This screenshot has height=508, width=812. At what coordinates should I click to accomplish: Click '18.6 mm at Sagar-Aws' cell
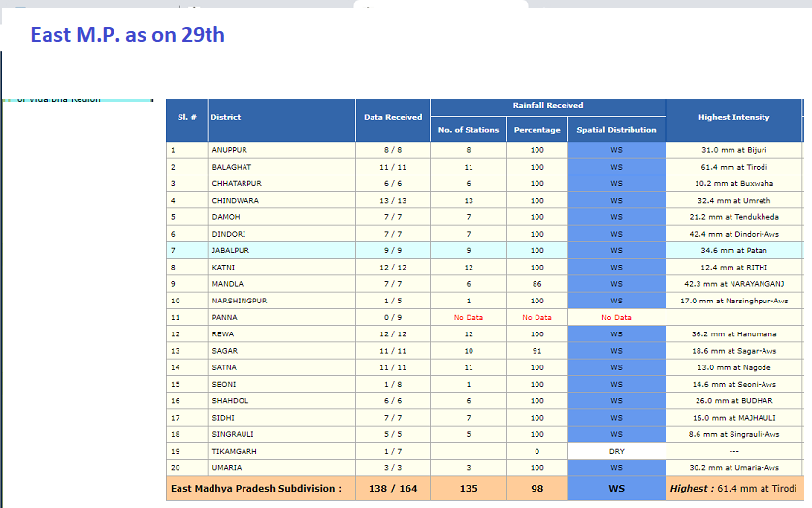pos(733,351)
